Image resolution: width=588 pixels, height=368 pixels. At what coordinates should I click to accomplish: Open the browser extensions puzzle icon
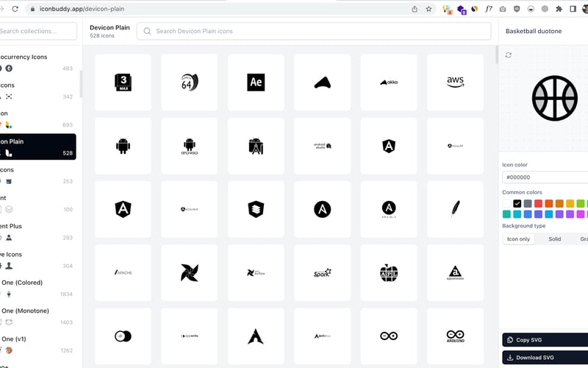[559, 9]
